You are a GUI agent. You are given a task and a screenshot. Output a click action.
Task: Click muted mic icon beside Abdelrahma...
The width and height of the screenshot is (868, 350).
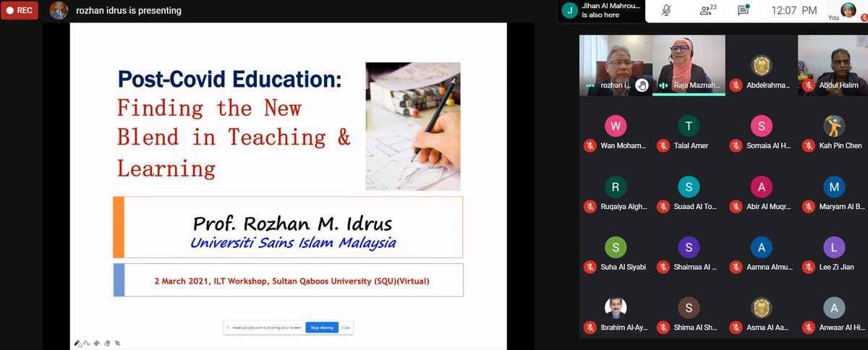point(736,85)
